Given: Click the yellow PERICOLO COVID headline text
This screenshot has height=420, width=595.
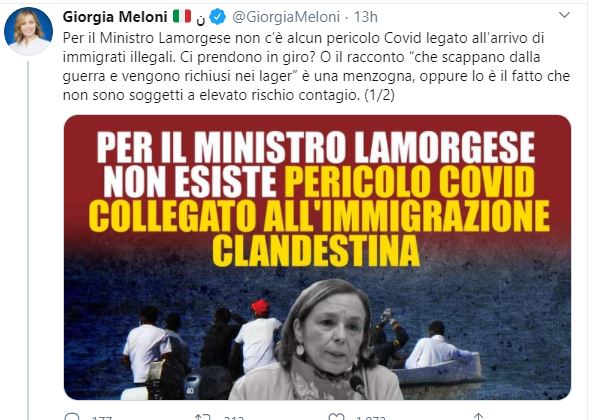Looking at the screenshot, I should tap(411, 182).
